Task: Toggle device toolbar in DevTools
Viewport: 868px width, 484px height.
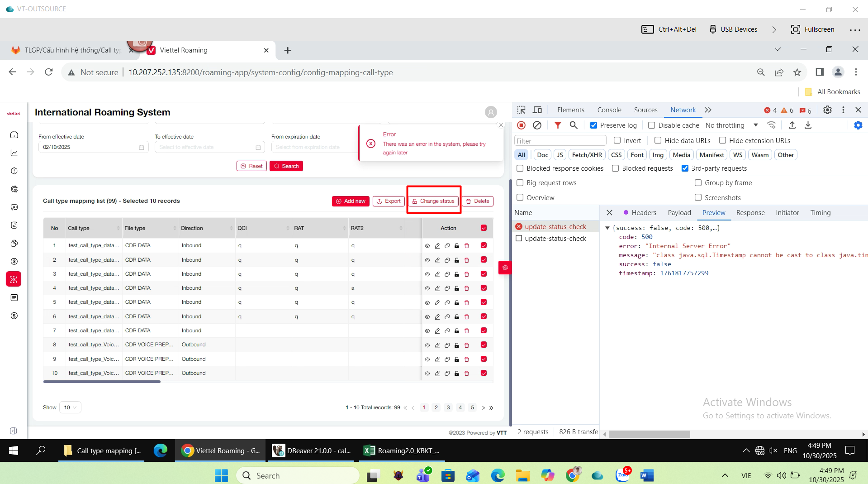Action: 537,110
